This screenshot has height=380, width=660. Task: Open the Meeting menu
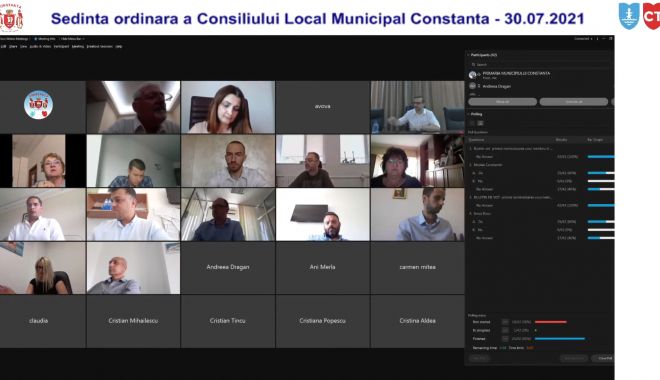pos(78,47)
